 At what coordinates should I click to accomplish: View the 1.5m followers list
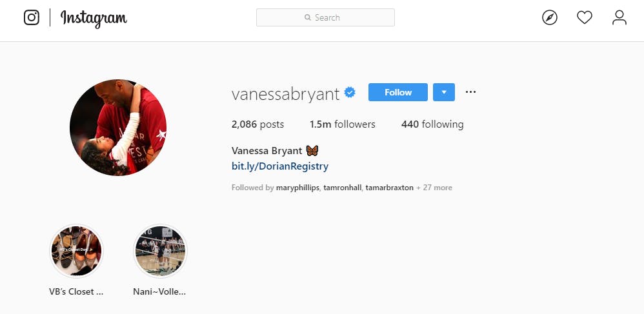(343, 124)
